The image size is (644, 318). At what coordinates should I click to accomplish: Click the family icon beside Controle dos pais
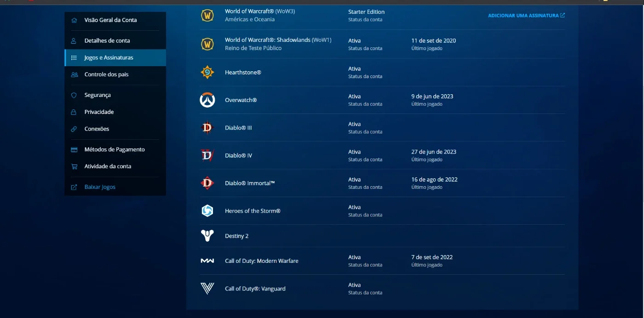pyautogui.click(x=74, y=74)
